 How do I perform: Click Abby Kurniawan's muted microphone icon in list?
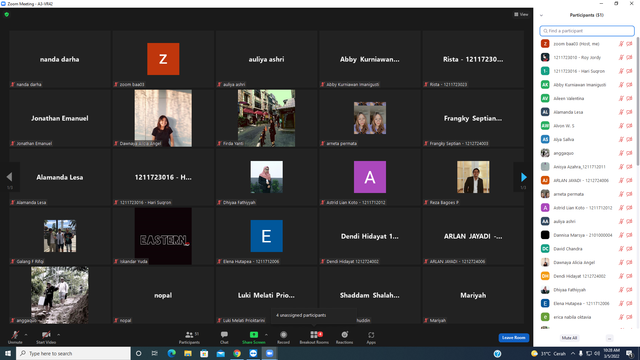coord(621,85)
